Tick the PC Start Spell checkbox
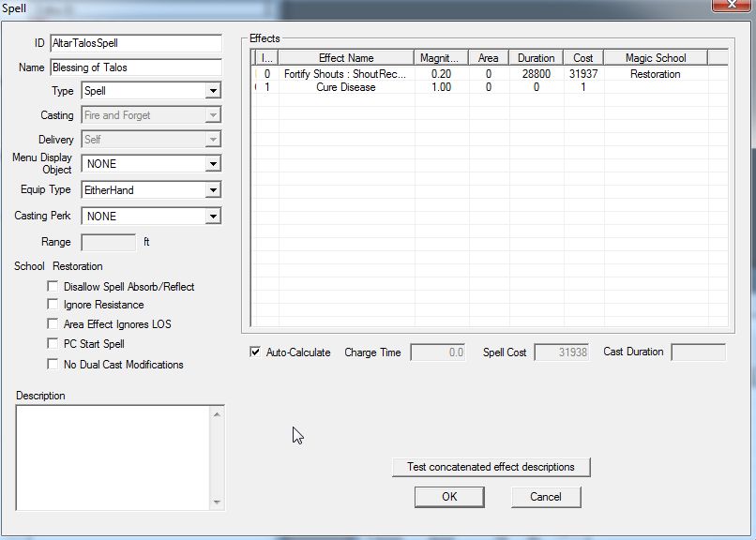Image resolution: width=756 pixels, height=540 pixels. [x=53, y=343]
